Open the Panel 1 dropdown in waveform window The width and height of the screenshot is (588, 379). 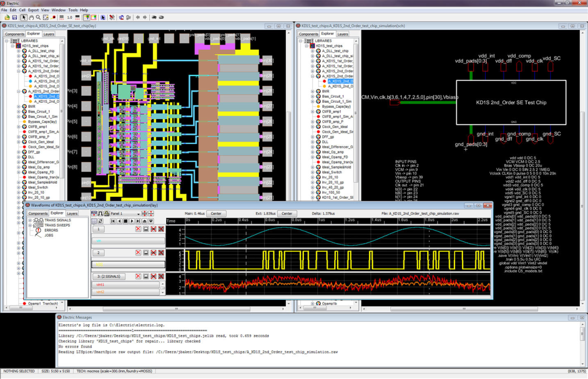[125, 214]
